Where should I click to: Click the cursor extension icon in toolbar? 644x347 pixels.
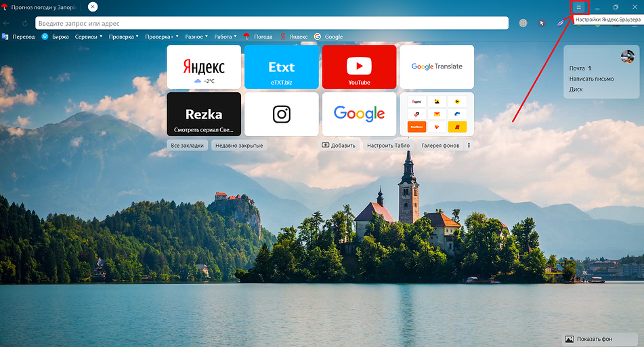[x=542, y=23]
